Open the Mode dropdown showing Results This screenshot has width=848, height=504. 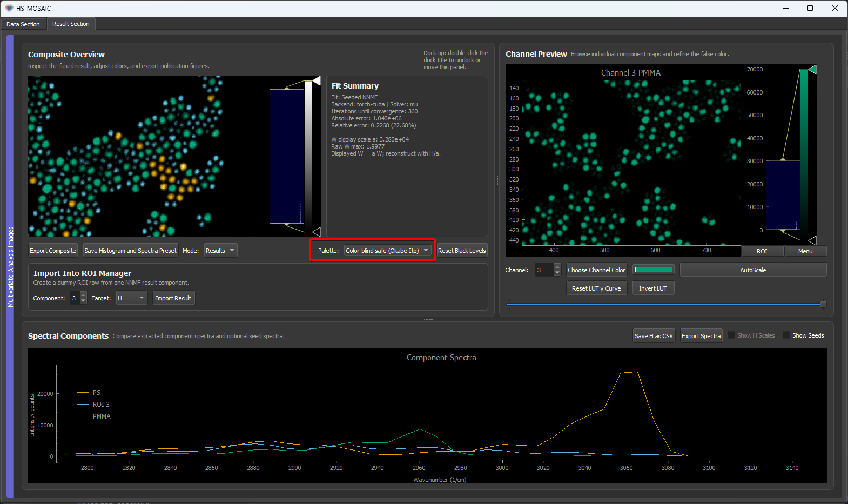click(x=220, y=251)
